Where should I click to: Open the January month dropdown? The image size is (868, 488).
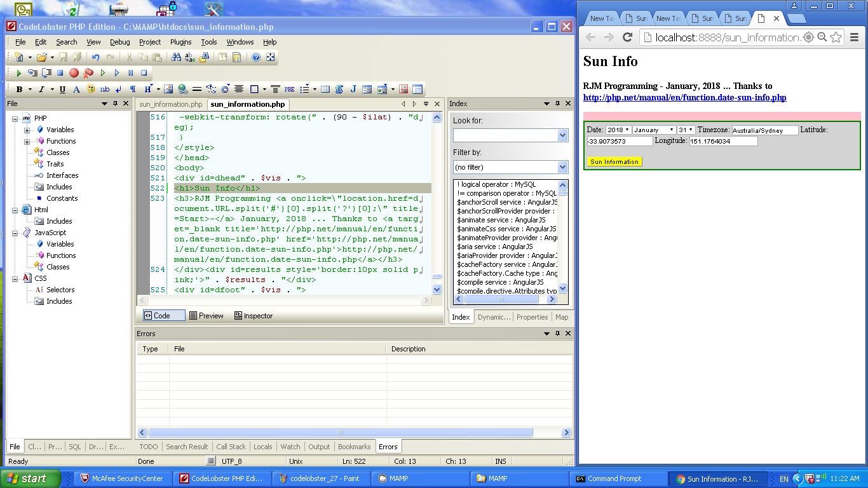[653, 130]
